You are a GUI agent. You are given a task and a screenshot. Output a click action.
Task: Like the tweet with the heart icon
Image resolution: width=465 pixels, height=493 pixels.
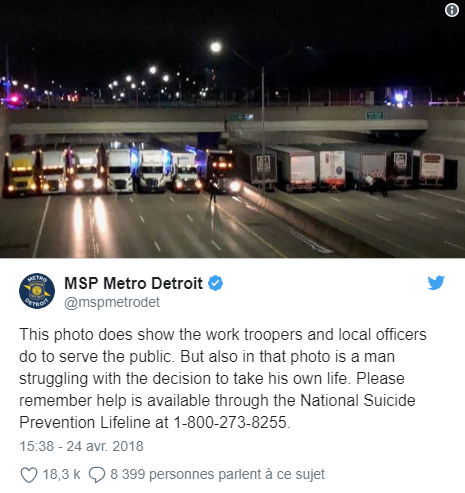pos(29,475)
